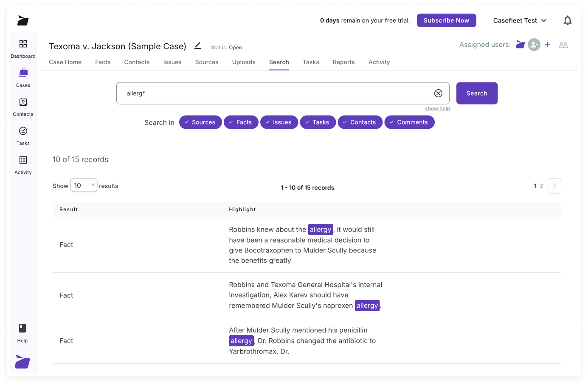The height and width of the screenshot is (385, 588).
Task: Toggle off the Comments search filter
Action: click(x=409, y=122)
